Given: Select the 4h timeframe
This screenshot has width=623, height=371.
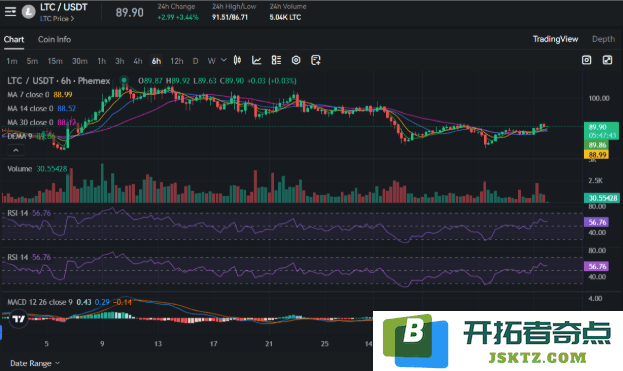Looking at the screenshot, I should tap(137, 61).
